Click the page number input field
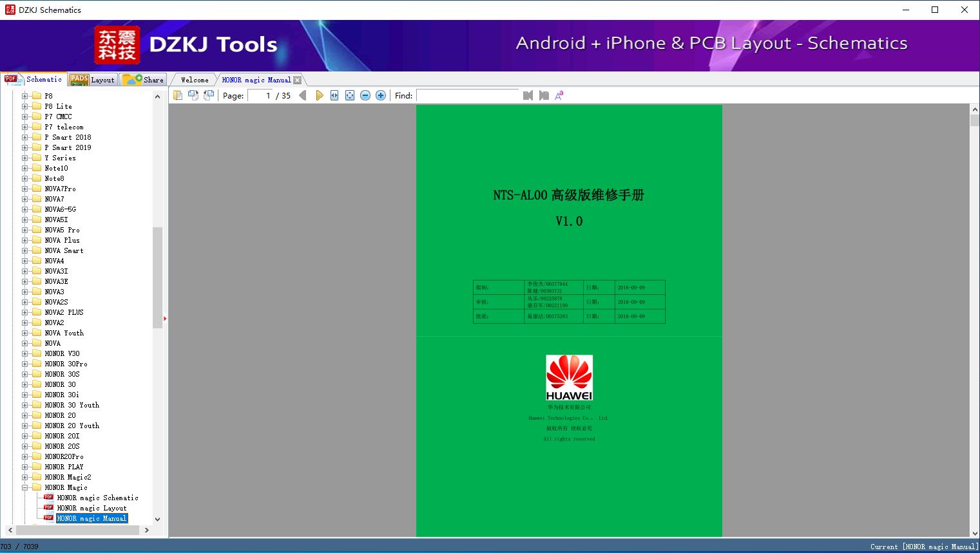980x553 pixels. click(260, 95)
